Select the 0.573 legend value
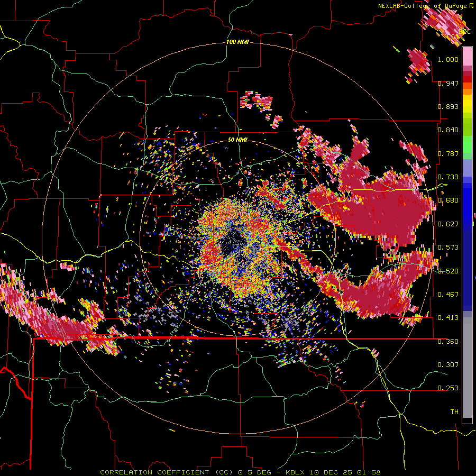This screenshot has width=476, height=476. (x=448, y=248)
